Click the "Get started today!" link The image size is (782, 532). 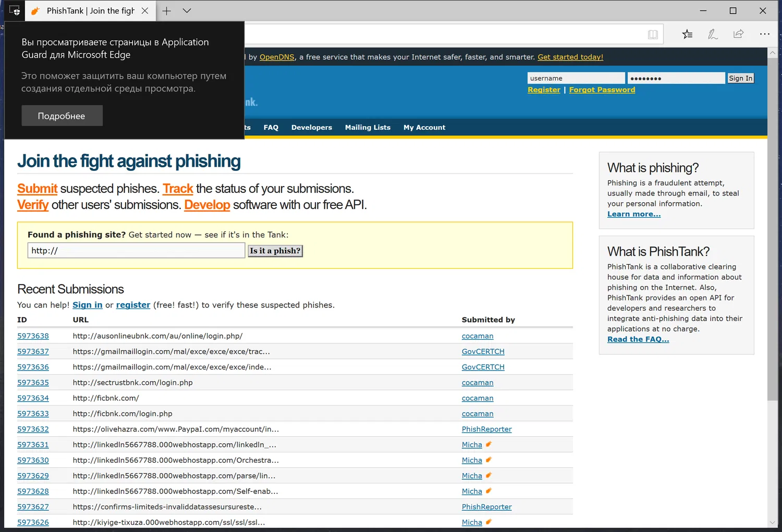click(x=570, y=57)
